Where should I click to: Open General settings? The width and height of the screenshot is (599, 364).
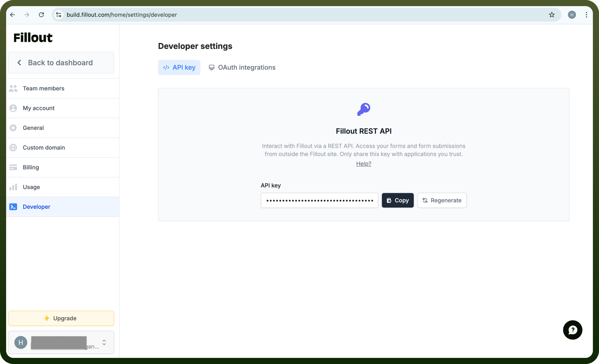coord(63,128)
